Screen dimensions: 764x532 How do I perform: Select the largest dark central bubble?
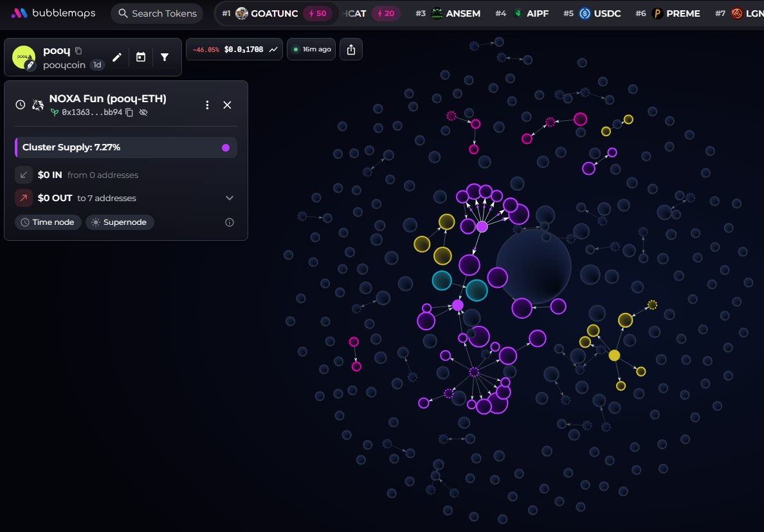click(534, 267)
